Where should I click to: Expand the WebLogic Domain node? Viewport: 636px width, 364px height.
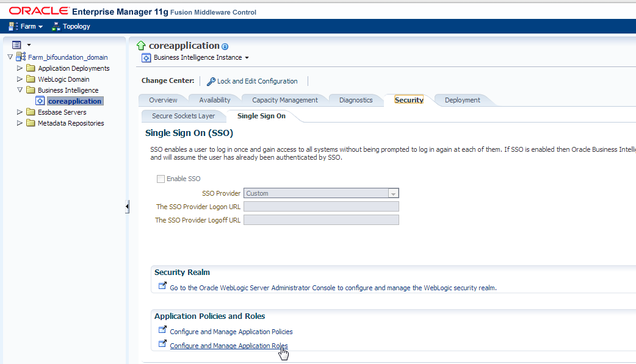[20, 79]
